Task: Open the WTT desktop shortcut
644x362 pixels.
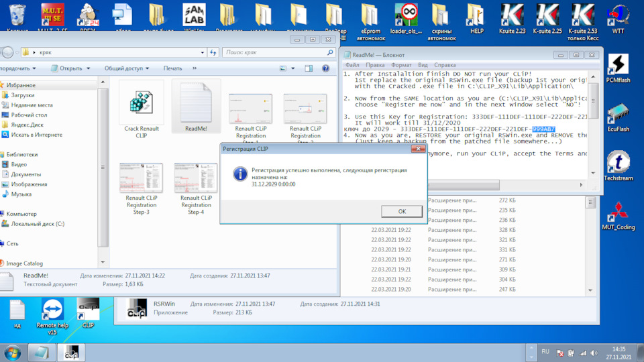Action: (618, 19)
